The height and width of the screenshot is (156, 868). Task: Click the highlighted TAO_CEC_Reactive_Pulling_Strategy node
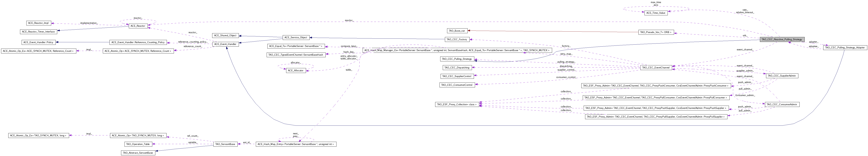[x=782, y=39]
